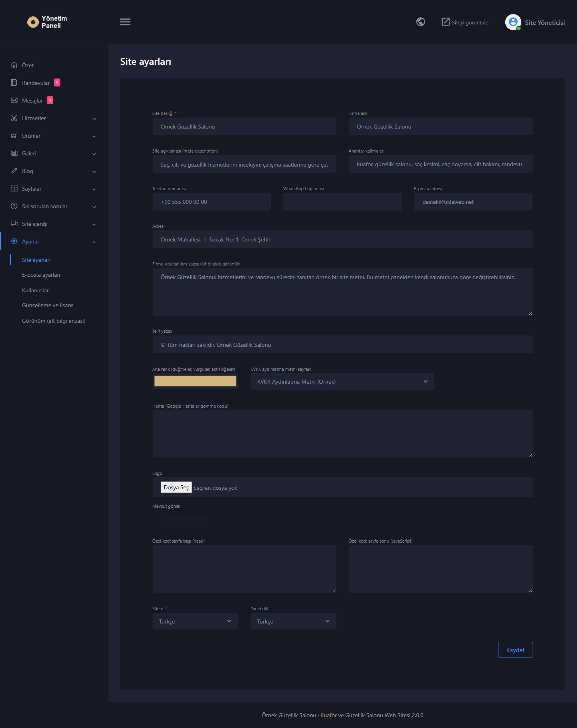
Task: Click the Kaydet button
Action: (515, 650)
